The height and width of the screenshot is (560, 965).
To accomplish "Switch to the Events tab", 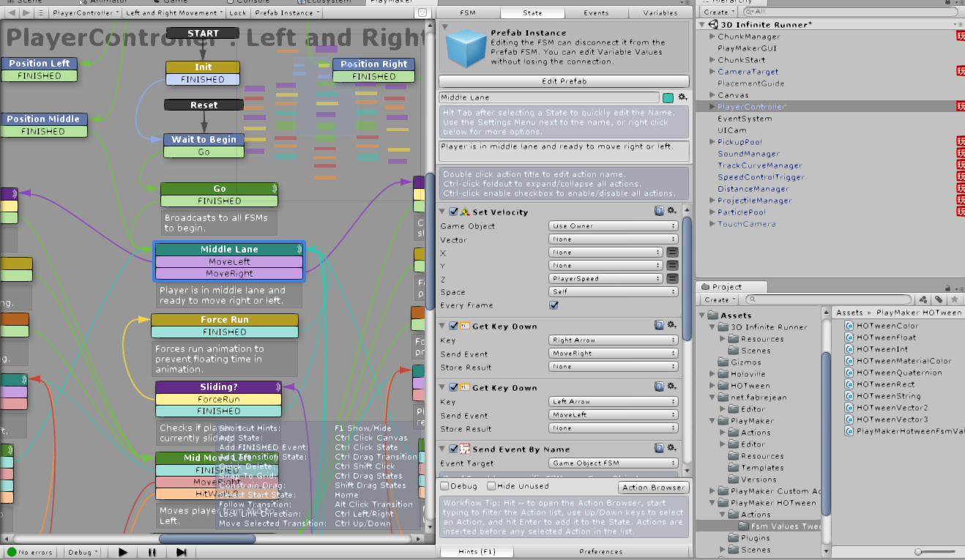I will pyautogui.click(x=595, y=13).
